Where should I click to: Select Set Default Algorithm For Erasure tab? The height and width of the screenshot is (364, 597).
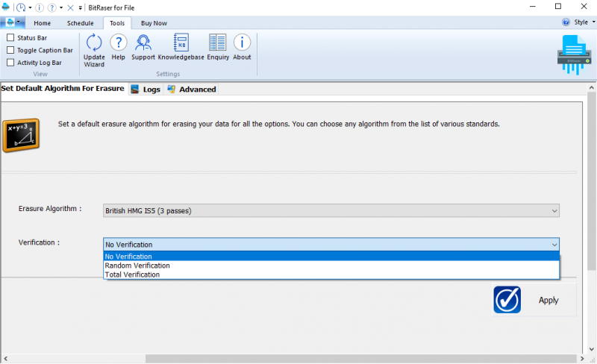(x=63, y=88)
